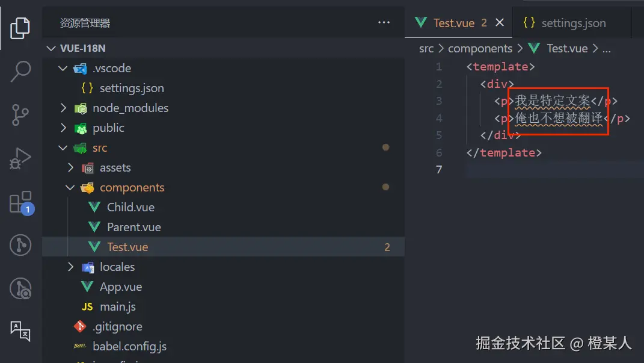Place cursor on empty line 7
Viewport: 644px width, 363px height.
tap(541, 170)
